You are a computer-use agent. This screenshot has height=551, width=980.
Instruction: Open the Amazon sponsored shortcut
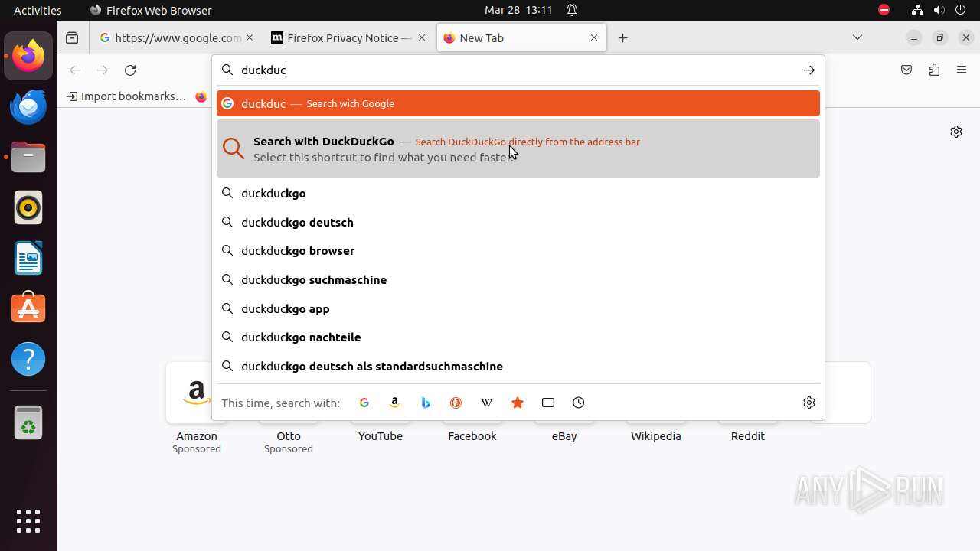[197, 408]
